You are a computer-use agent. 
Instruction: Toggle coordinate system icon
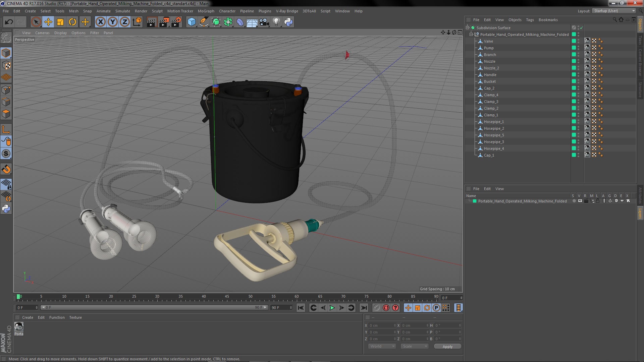[x=137, y=22]
